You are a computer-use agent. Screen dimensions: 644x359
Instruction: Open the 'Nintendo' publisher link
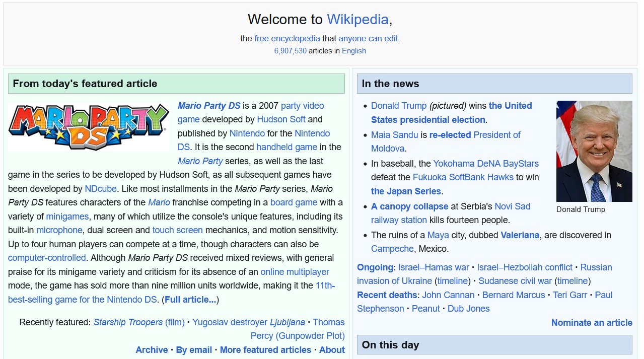(247, 133)
